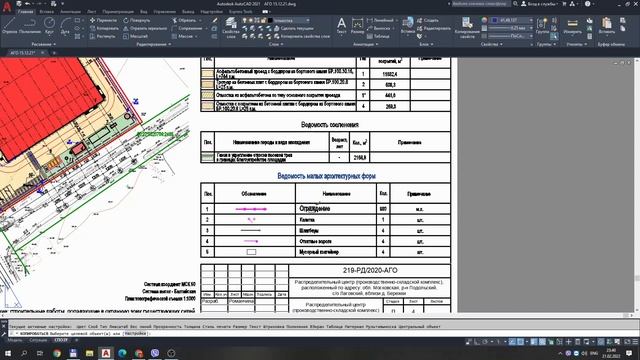Click the layer color black swatch
This screenshot has height=360, width=640.
[x=270, y=20]
